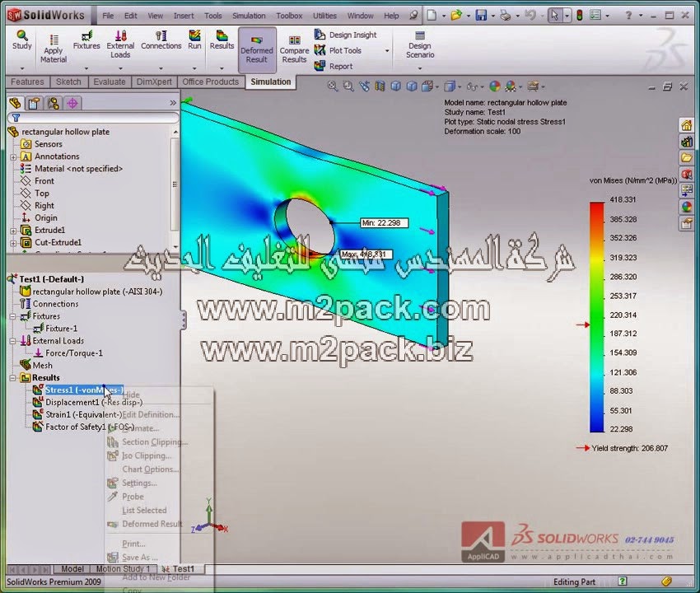This screenshot has width=700, height=593.
Task: Open the dropdown arrow under Study
Action: 22,68
